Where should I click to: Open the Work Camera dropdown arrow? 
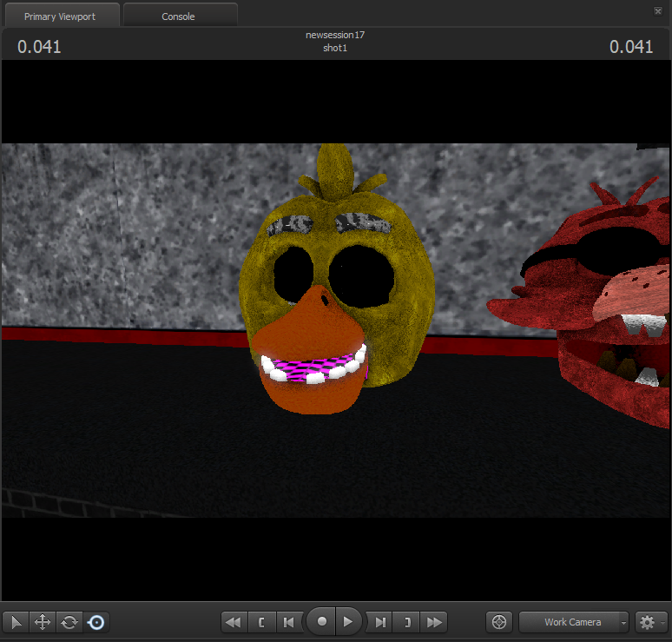[x=624, y=622]
